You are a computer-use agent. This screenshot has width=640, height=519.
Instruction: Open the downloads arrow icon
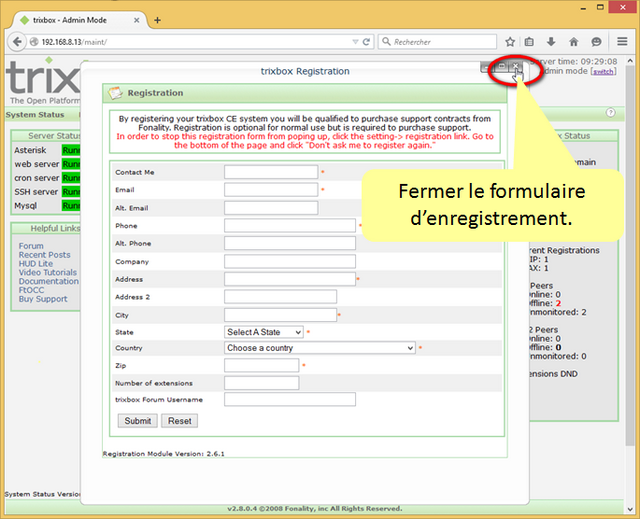coord(551,42)
